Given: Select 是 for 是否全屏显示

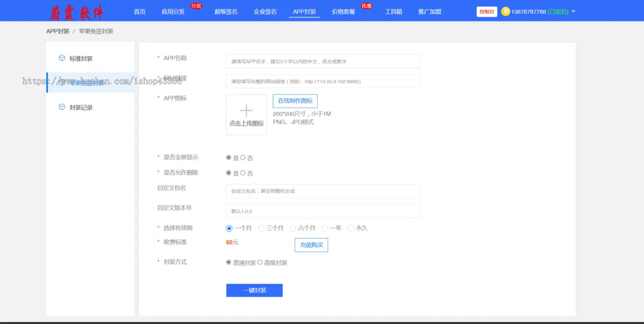Looking at the screenshot, I should click(229, 158).
